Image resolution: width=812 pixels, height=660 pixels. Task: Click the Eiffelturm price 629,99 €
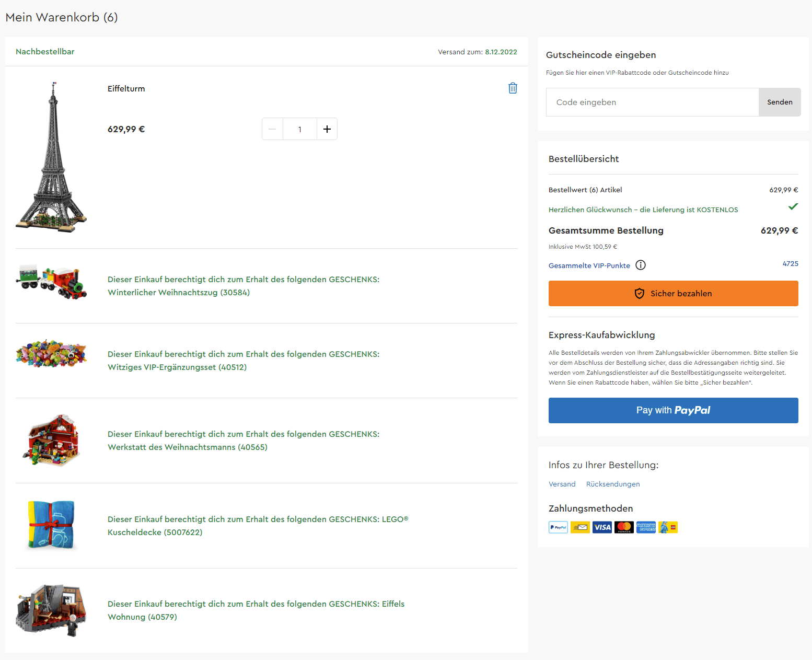126,129
